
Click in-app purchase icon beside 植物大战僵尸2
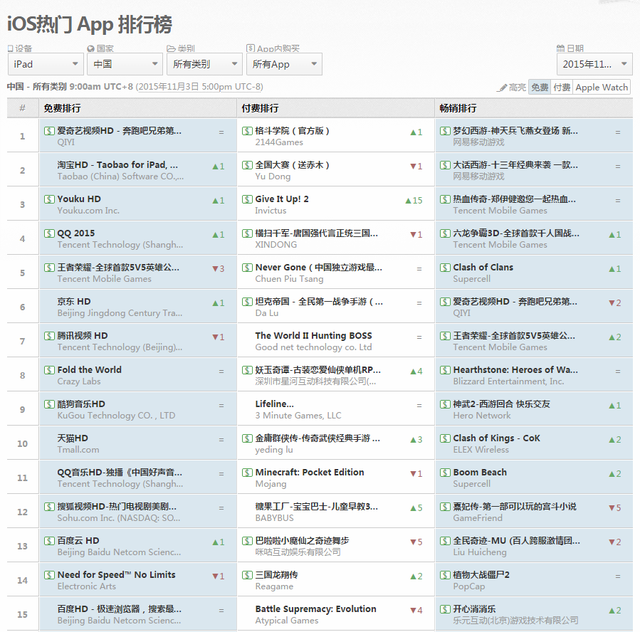(x=445, y=575)
